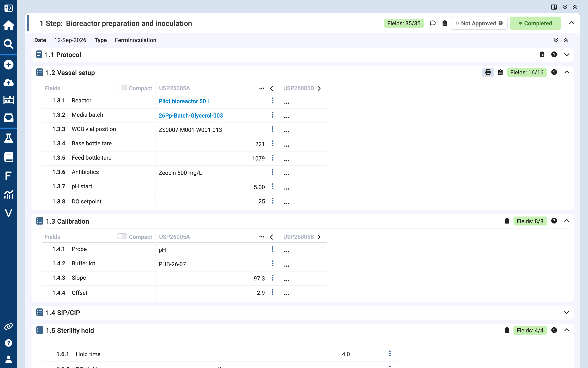Toggle the side panel layout icon at top right

pyautogui.click(x=554, y=7)
